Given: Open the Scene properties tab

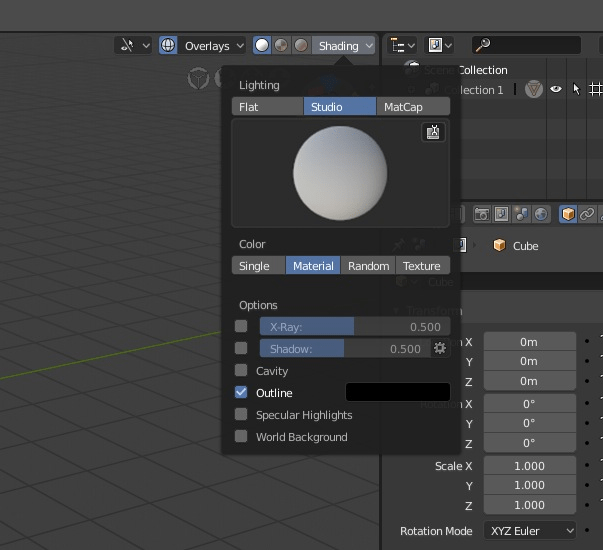Looking at the screenshot, I should pyautogui.click(x=521, y=214).
